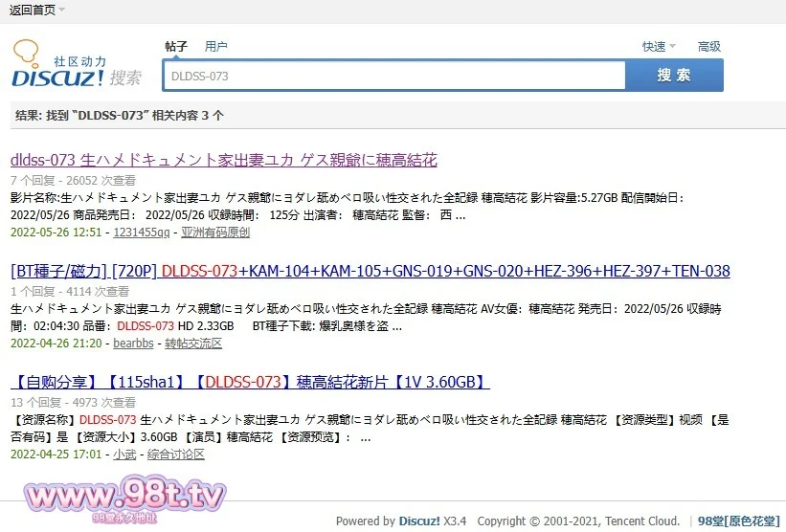This screenshot has height=532, width=786.
Task: Open the 【自购分享】【115sha1】 result title
Action: pos(250,382)
